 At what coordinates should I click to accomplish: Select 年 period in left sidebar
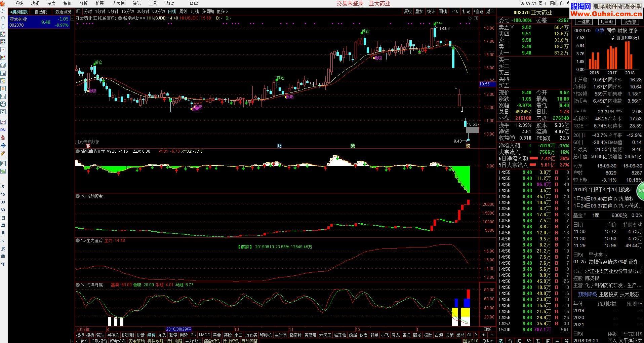3,264
